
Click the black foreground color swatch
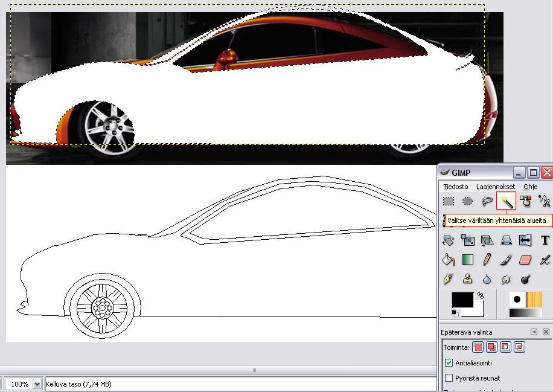pyautogui.click(x=462, y=300)
